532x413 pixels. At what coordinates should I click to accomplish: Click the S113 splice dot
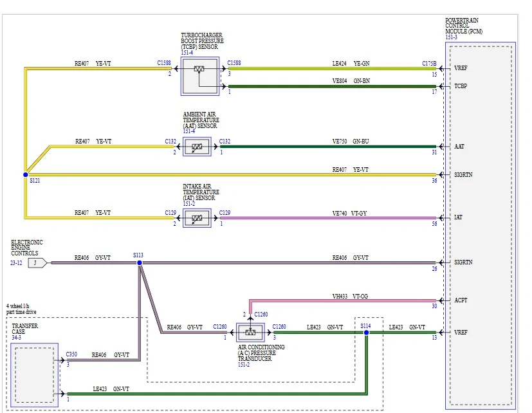140,262
